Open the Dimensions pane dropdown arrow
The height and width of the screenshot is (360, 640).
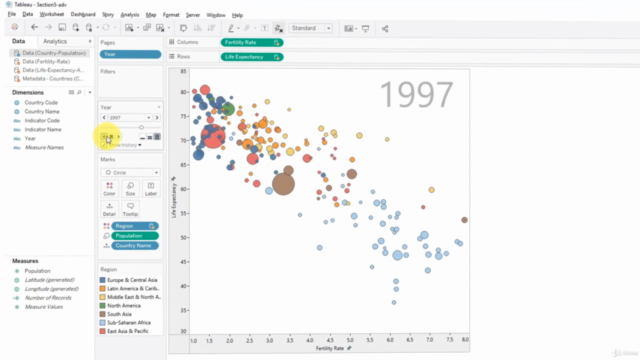(90, 93)
